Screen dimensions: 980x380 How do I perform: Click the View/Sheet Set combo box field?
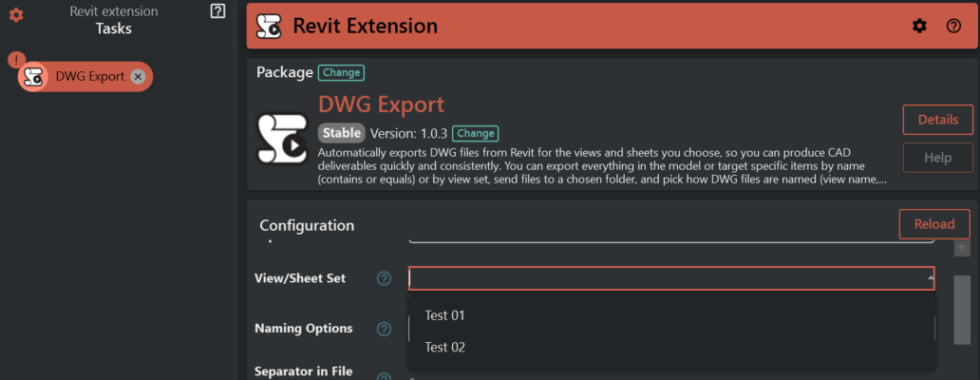coord(672,278)
